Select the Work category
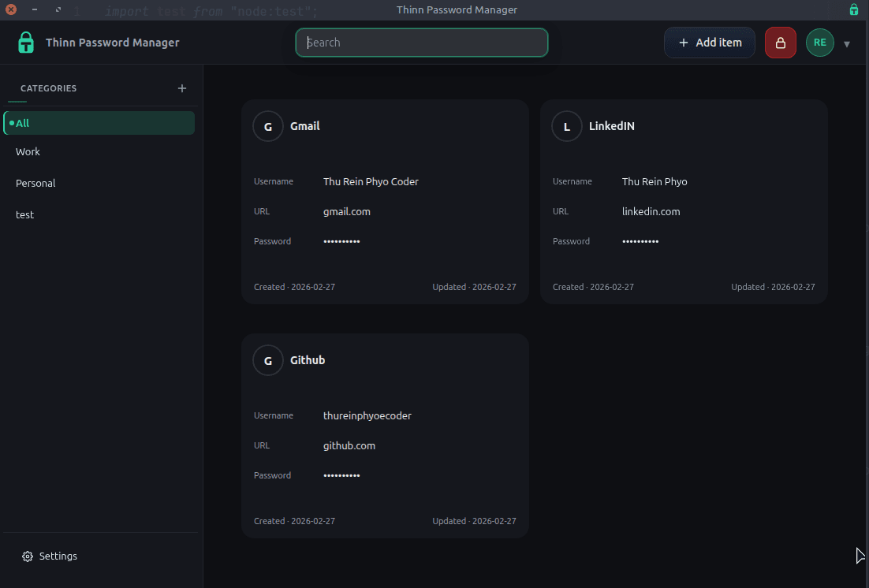Image resolution: width=869 pixels, height=588 pixels. pos(28,151)
